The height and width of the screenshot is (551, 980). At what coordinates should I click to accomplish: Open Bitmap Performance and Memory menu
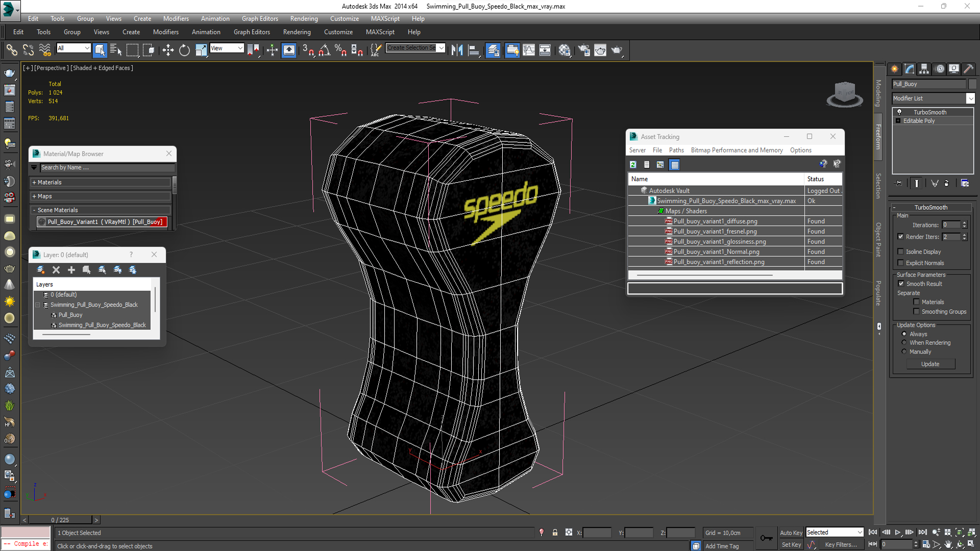pos(737,150)
